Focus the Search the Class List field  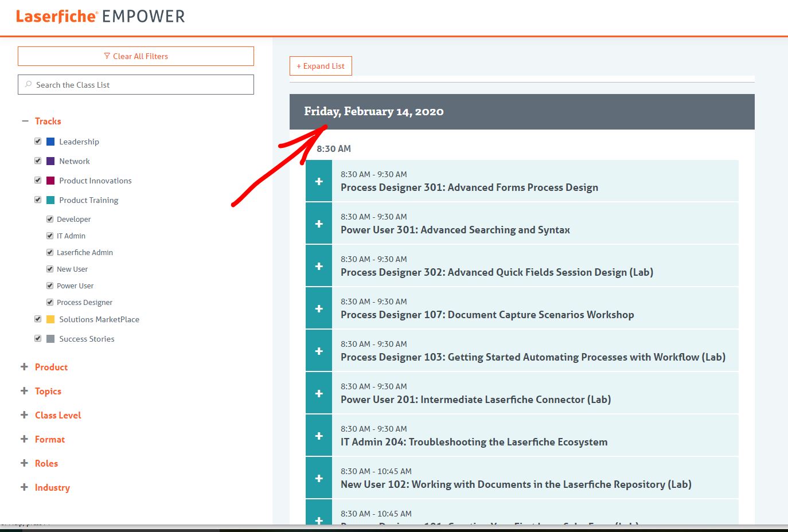click(x=136, y=84)
